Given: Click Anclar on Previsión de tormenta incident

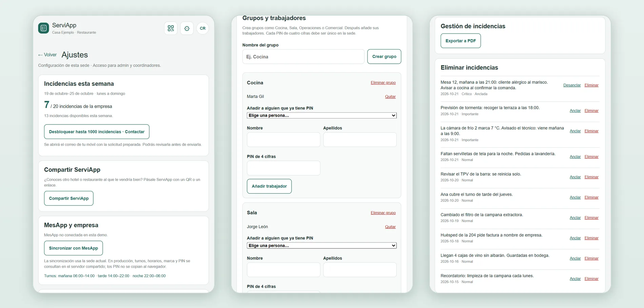Looking at the screenshot, I should click(575, 111).
